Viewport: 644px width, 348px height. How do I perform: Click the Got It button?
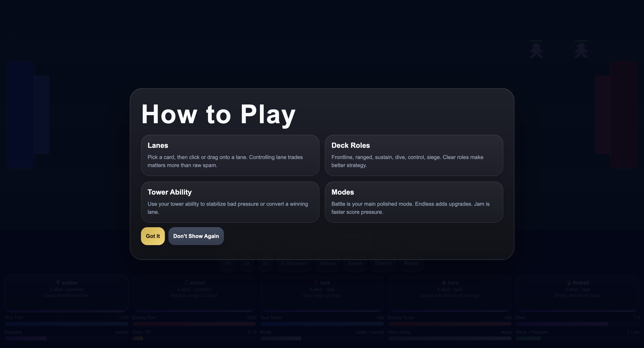pyautogui.click(x=153, y=236)
